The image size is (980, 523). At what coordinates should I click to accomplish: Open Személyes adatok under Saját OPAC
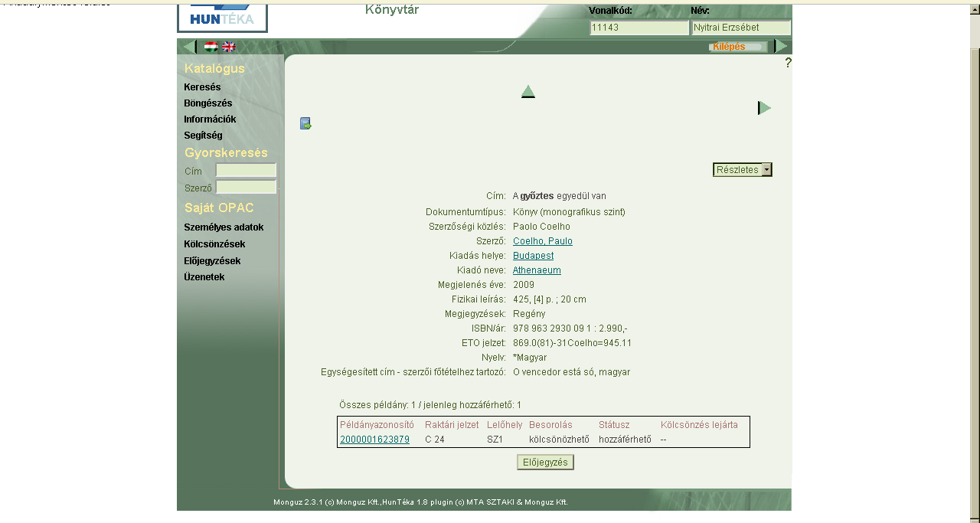click(x=224, y=227)
